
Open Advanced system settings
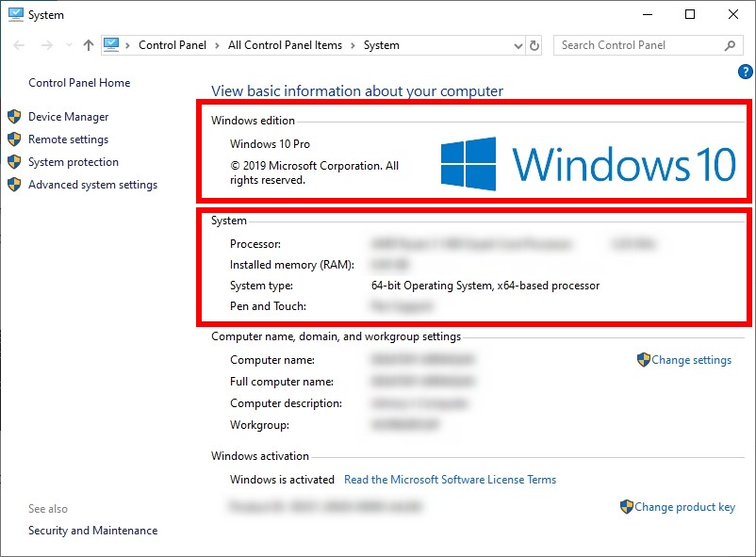[92, 185]
